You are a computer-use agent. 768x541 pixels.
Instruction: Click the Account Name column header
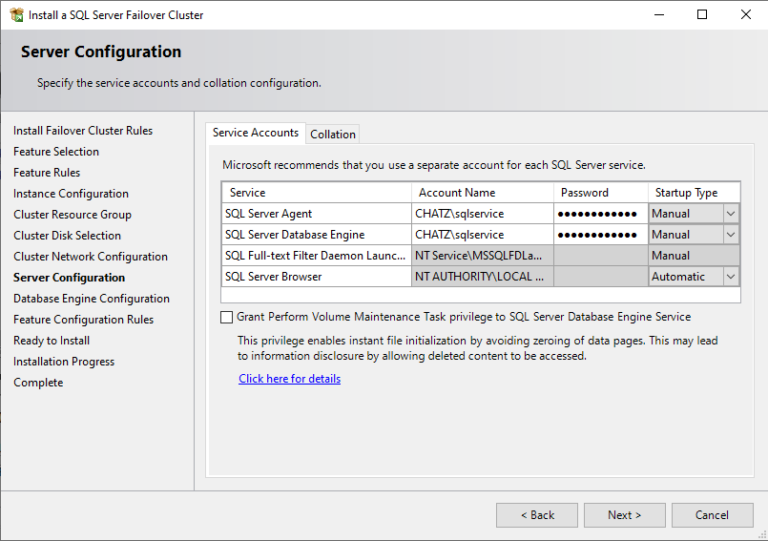(x=482, y=193)
